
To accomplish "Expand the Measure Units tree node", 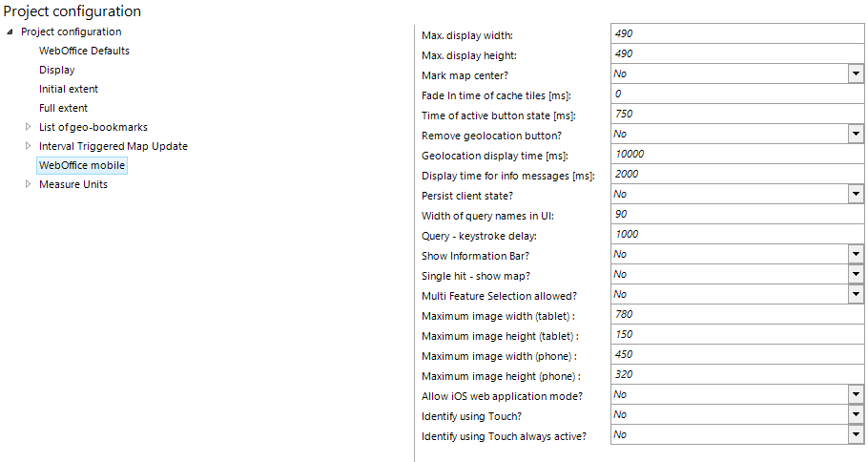I will click(28, 184).
